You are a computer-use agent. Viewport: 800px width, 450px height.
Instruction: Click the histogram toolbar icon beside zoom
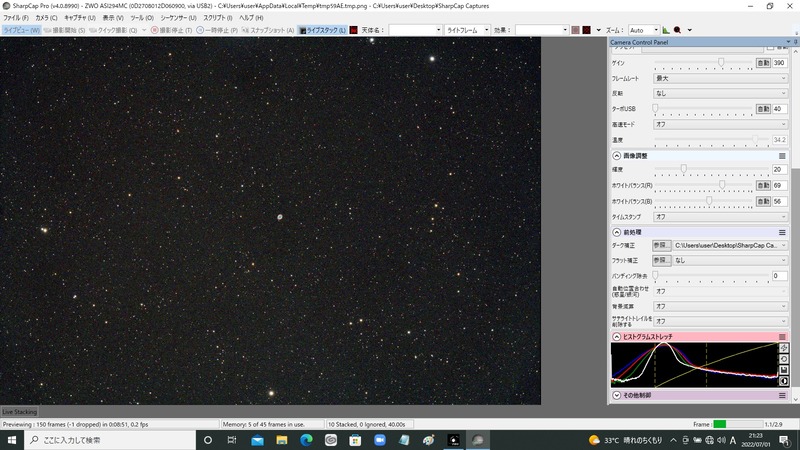666,30
